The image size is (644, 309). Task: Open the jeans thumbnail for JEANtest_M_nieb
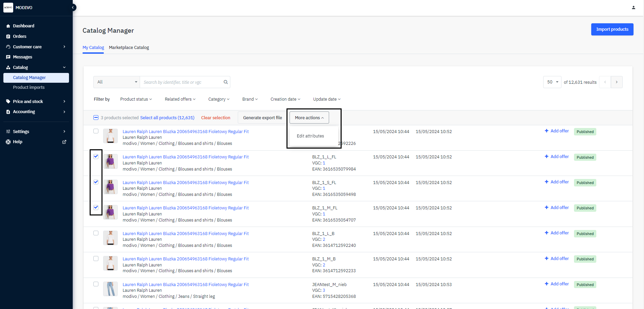coord(110,289)
